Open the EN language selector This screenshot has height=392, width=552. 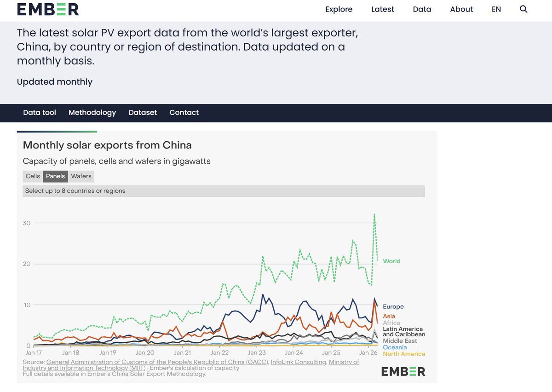click(496, 9)
